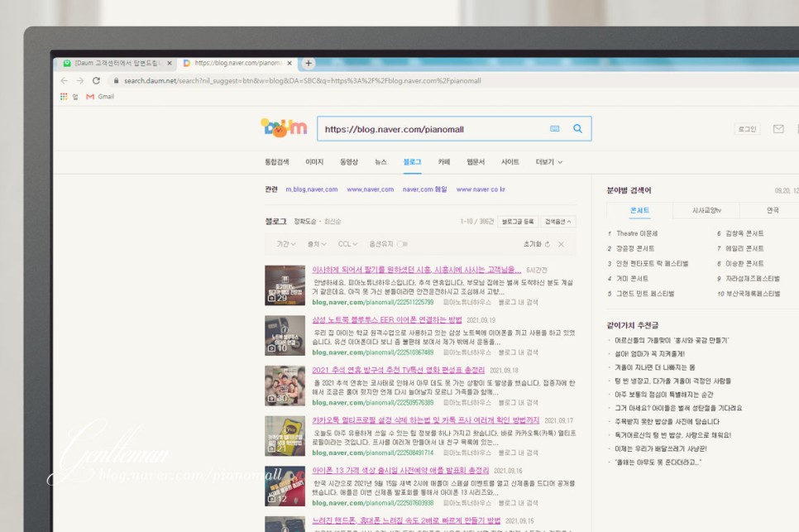Open the 아이폰 13 가격 색상 post title
The image size is (799, 532).
400,470
